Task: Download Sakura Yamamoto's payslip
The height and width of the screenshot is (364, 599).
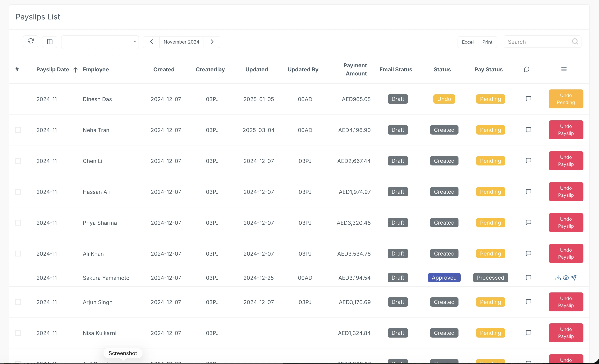Action: point(558,277)
